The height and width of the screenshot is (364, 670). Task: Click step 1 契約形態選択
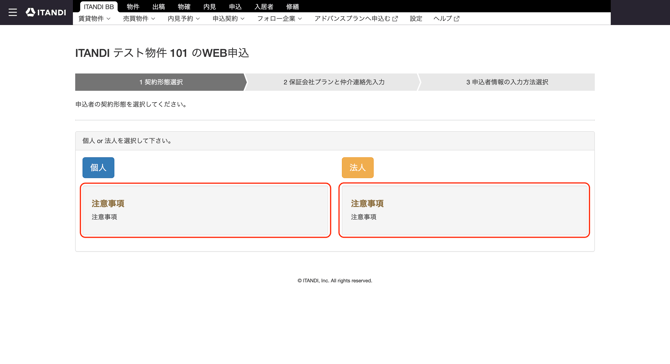click(x=161, y=82)
